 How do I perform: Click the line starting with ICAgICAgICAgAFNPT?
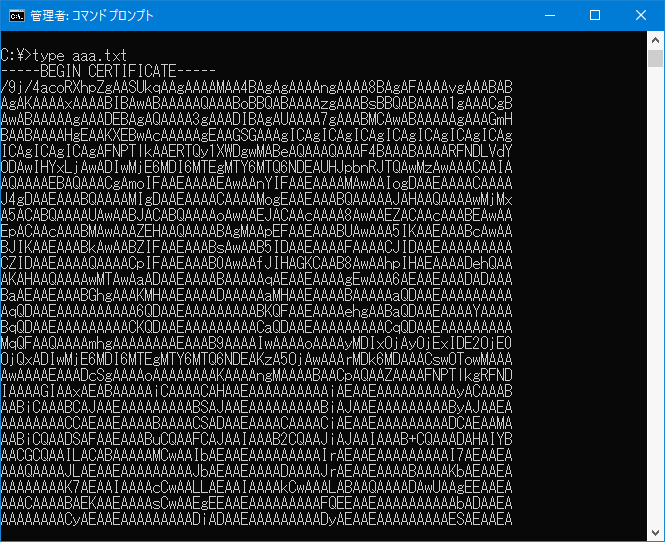pos(257,151)
